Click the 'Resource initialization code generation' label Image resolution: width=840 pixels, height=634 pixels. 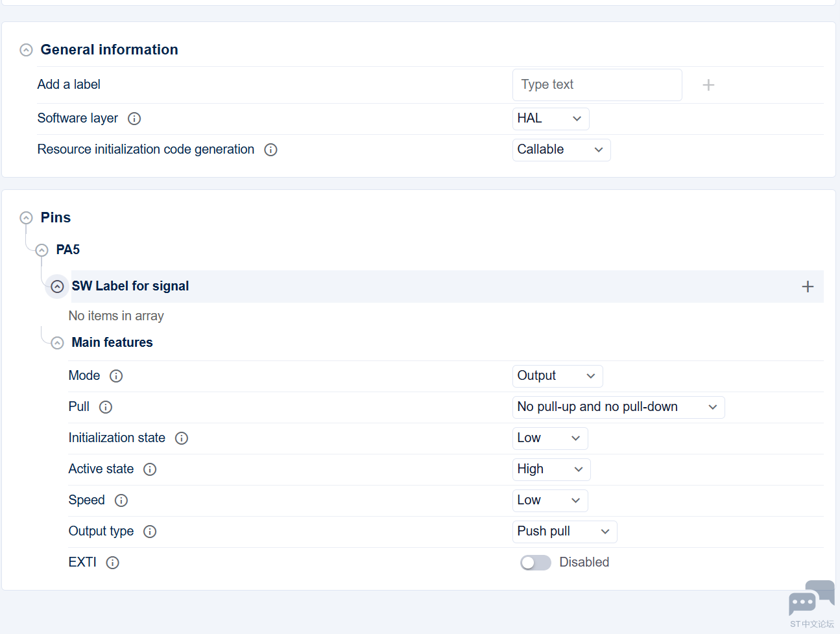[x=146, y=149]
